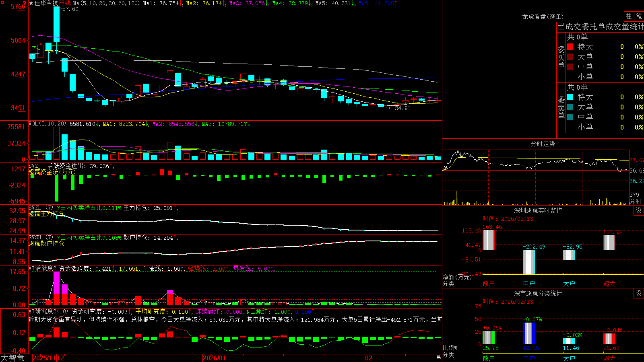Viewport: 644px width, 362px height.
Task: Click the 委卖单 section label
Action: (561, 107)
